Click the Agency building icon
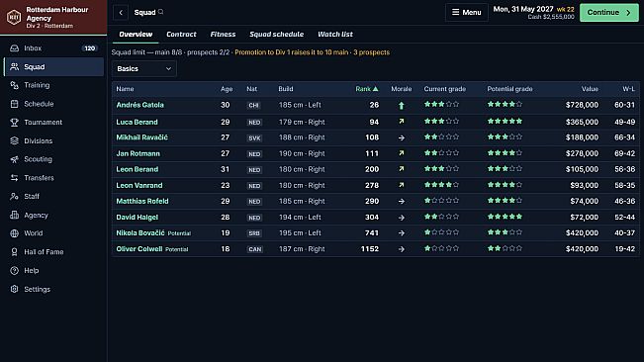 15,215
